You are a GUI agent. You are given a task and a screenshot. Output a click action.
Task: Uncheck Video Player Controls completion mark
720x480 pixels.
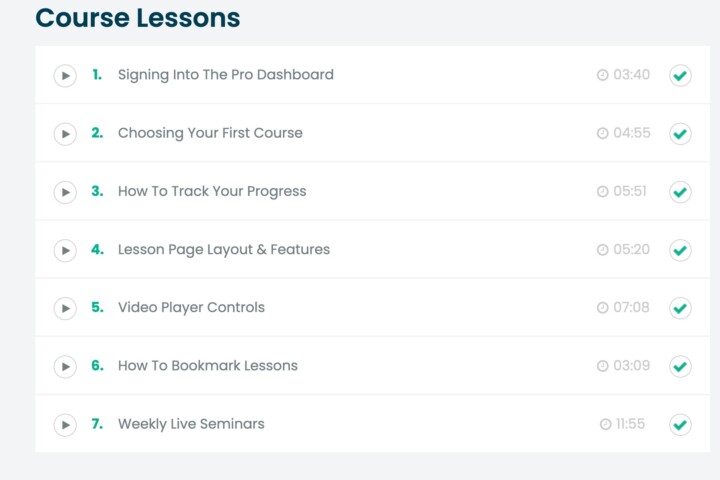[x=680, y=308]
